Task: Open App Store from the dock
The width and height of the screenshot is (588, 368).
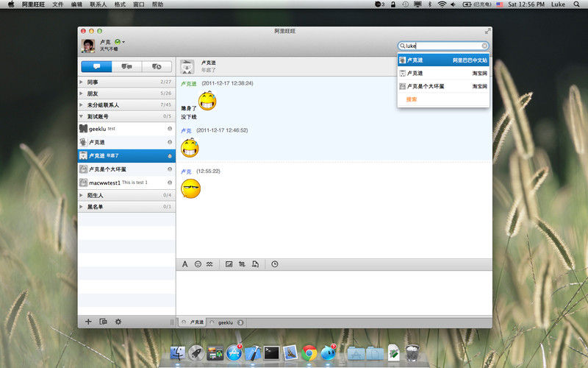Action: point(234,353)
